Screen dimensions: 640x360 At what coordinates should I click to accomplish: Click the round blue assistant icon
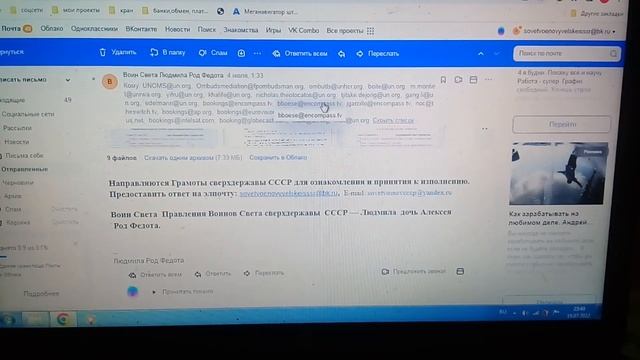[x=133, y=291]
